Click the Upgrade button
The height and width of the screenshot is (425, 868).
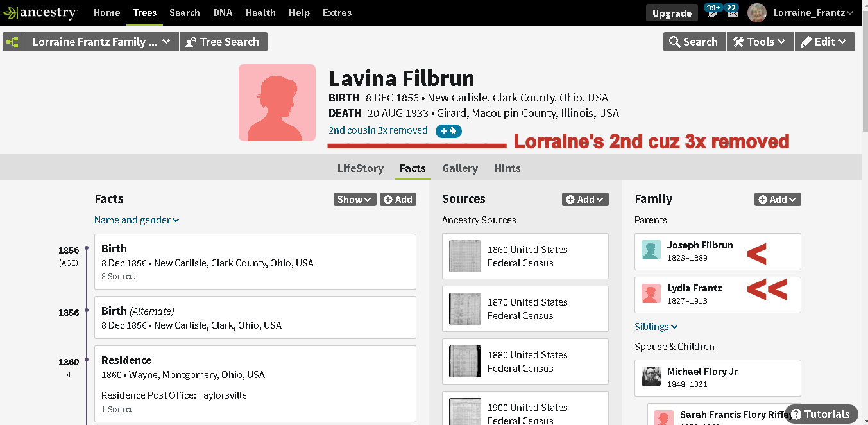[672, 13]
